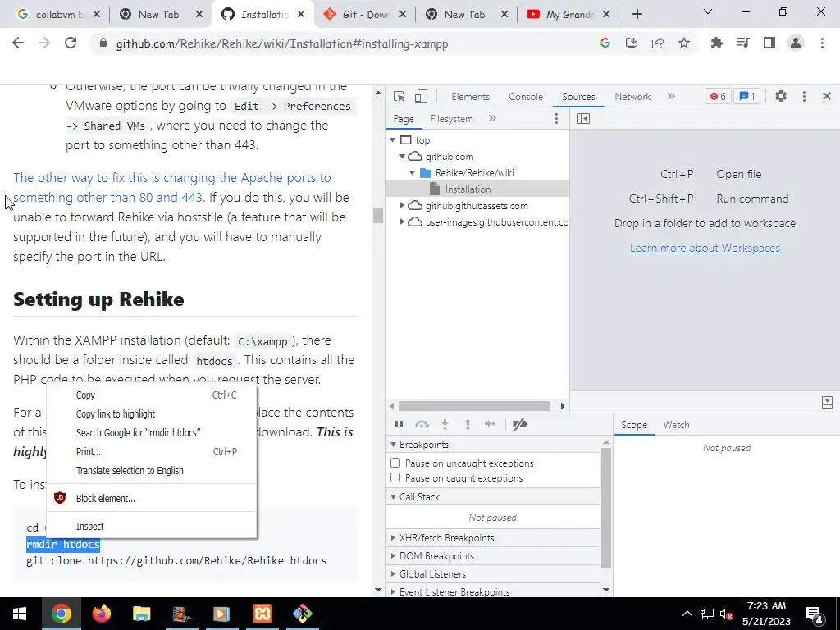
Task: Choose uBlock Block element... entry
Action: (152, 498)
